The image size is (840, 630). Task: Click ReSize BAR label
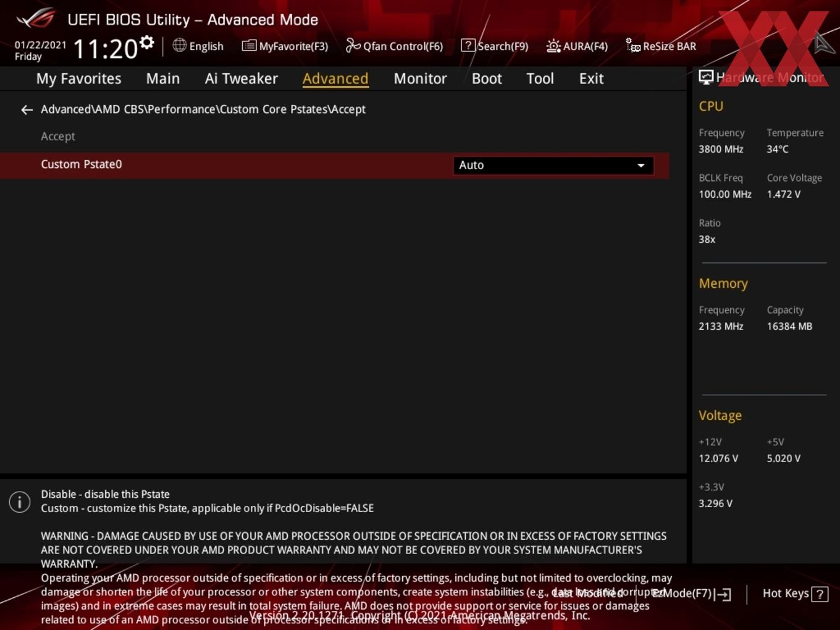(x=670, y=46)
